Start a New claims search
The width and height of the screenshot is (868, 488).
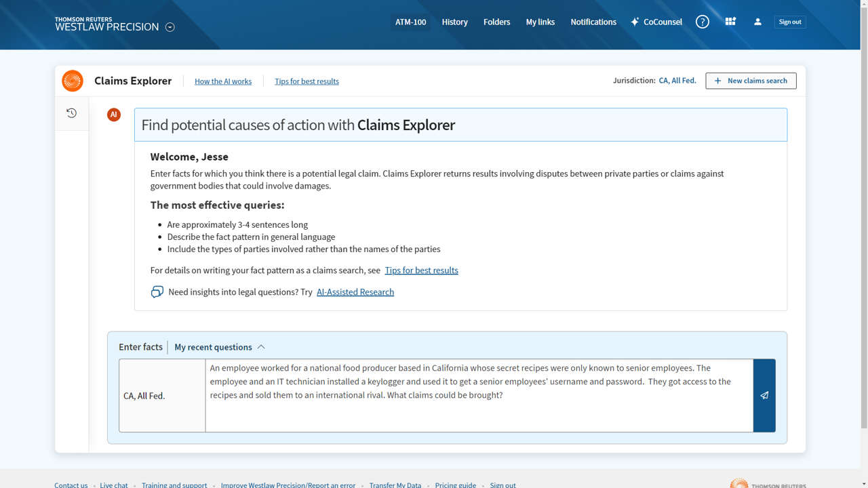[751, 81]
